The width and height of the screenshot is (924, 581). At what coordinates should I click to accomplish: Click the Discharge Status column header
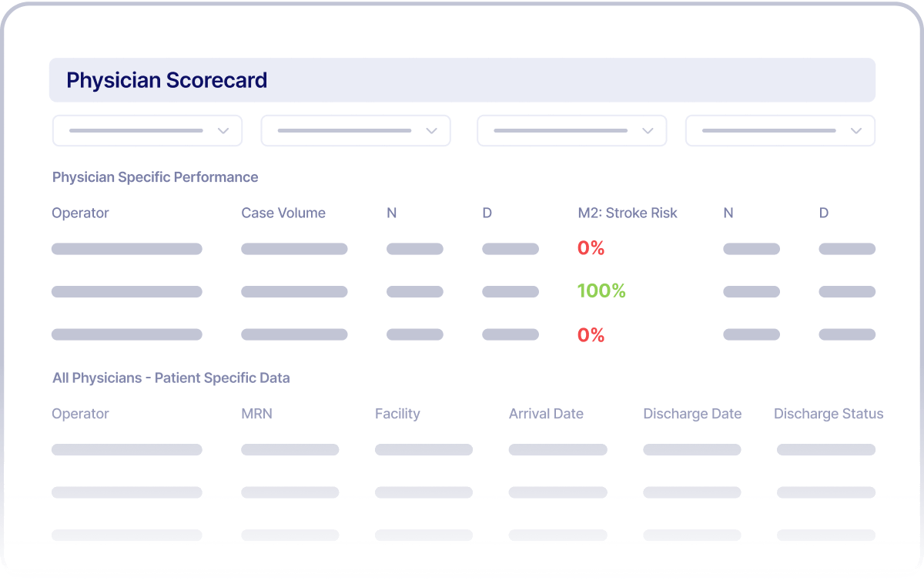tap(829, 414)
